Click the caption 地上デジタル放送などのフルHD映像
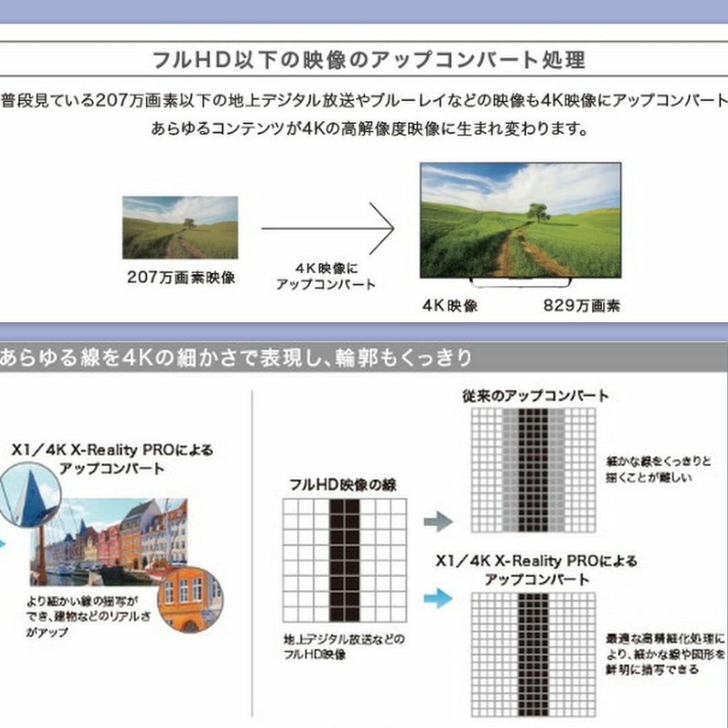This screenshot has width=728, height=728. tap(344, 646)
